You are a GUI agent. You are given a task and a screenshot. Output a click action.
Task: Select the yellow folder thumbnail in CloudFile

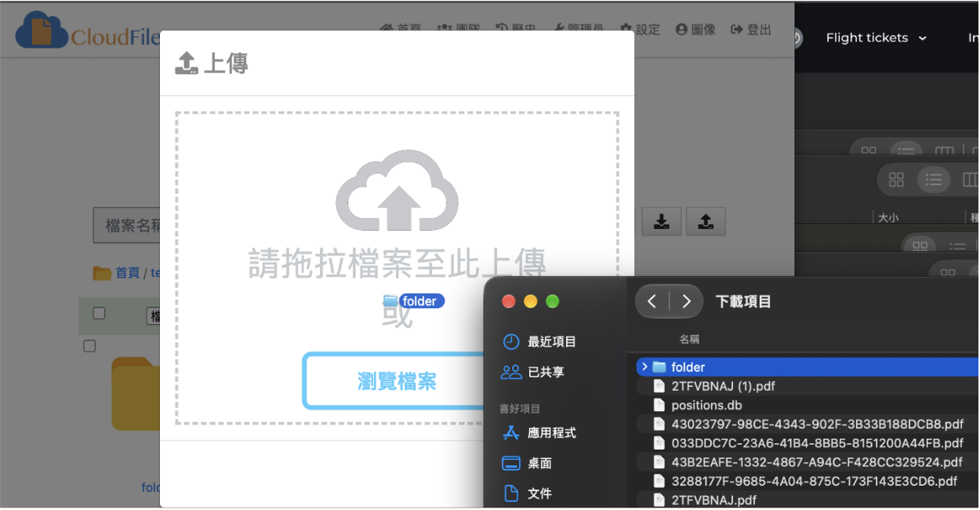(136, 392)
